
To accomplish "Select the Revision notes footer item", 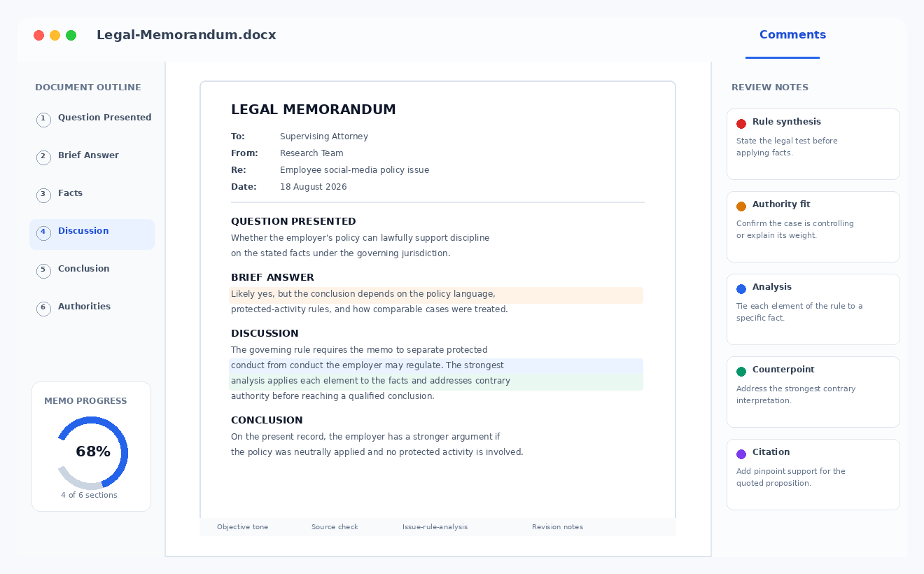I will tap(557, 527).
